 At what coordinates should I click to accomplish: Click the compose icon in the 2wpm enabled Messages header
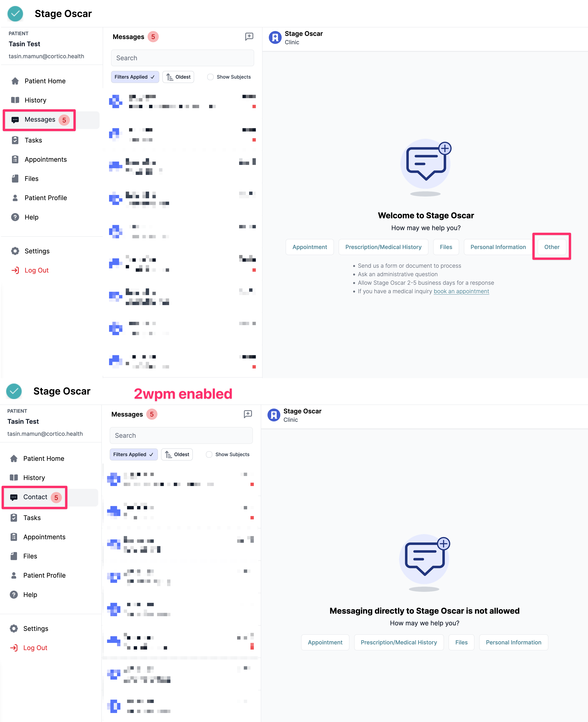[x=248, y=414]
